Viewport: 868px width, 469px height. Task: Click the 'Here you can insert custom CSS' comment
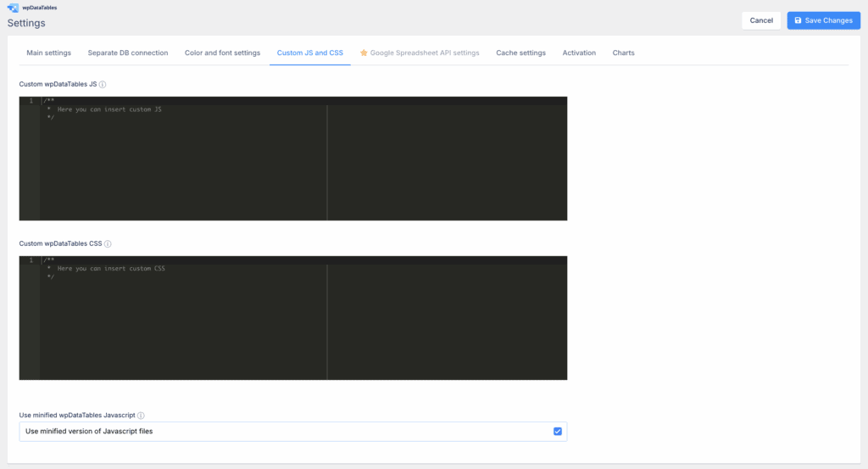[x=111, y=269]
